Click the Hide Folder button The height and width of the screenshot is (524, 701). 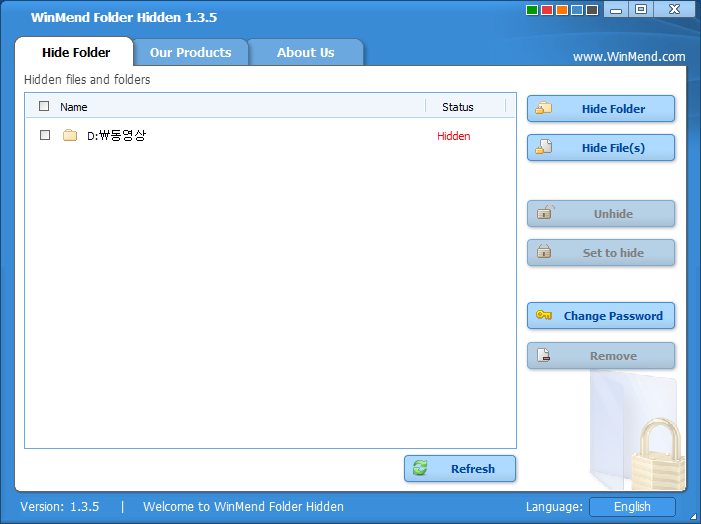coord(601,109)
